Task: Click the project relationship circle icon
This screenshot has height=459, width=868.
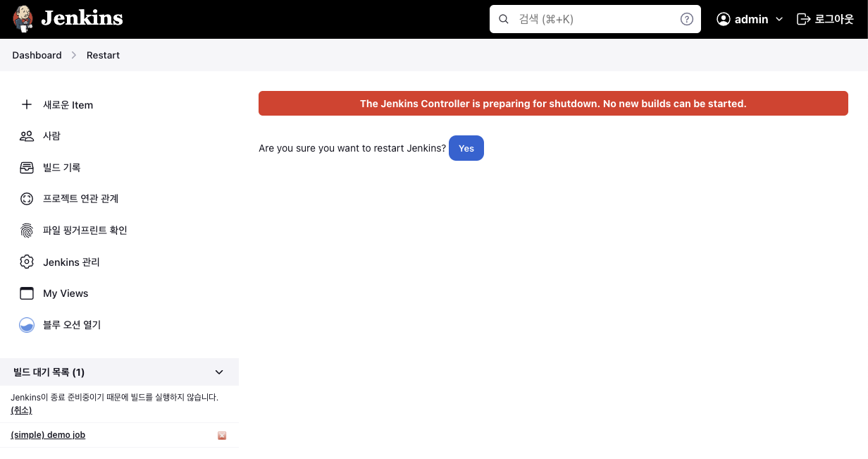Action: (27, 199)
